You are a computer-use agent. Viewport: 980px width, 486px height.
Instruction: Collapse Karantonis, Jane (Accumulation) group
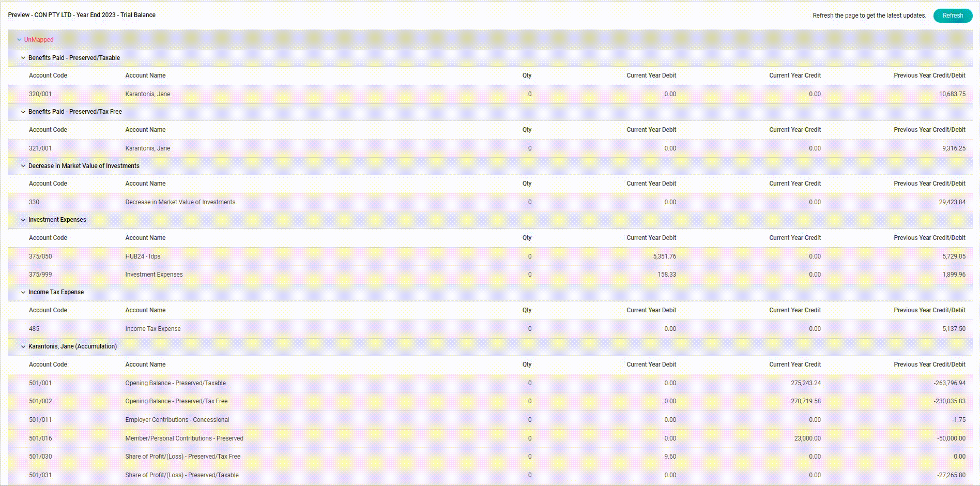coord(23,346)
